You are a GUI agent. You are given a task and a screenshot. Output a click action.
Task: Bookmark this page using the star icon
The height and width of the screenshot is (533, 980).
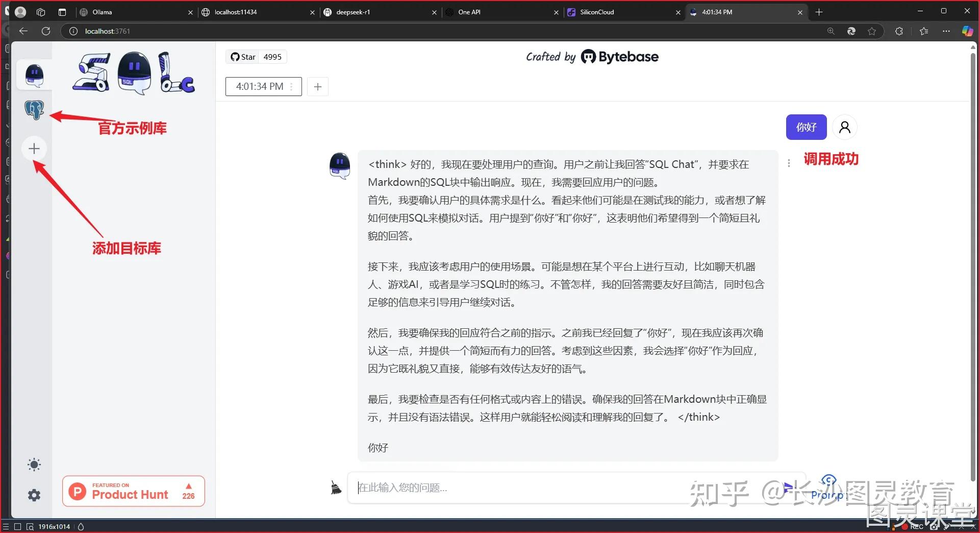[x=872, y=31]
